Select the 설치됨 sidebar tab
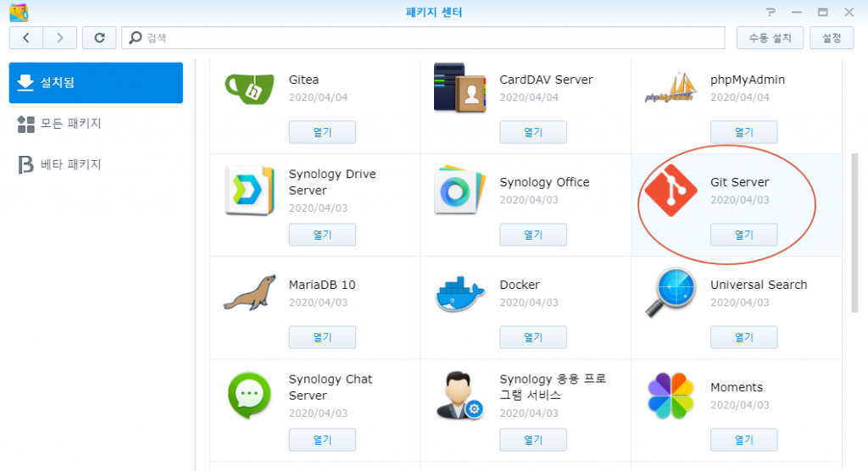The width and height of the screenshot is (868, 471). coord(96,82)
